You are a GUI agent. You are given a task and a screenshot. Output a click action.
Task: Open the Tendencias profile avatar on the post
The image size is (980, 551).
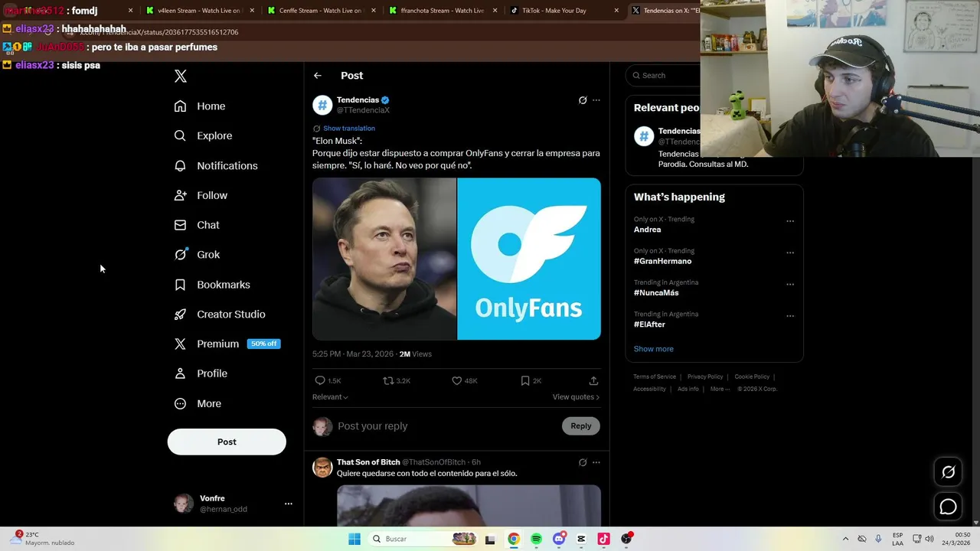tap(322, 105)
